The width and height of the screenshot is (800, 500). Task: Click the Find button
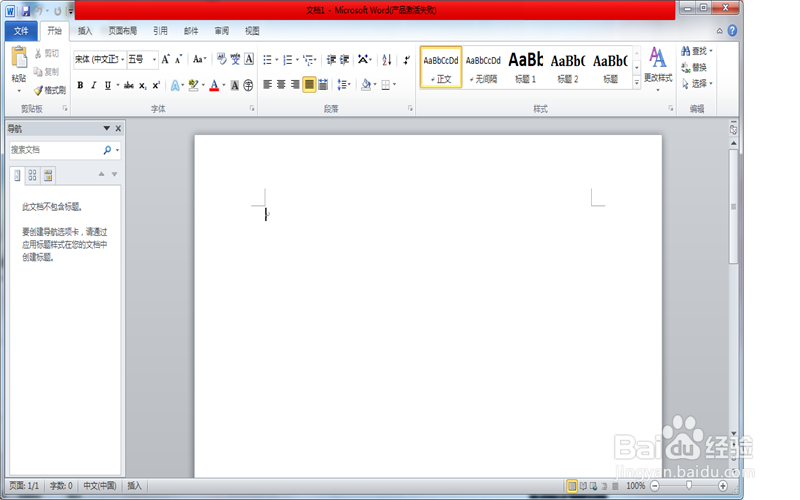(696, 51)
